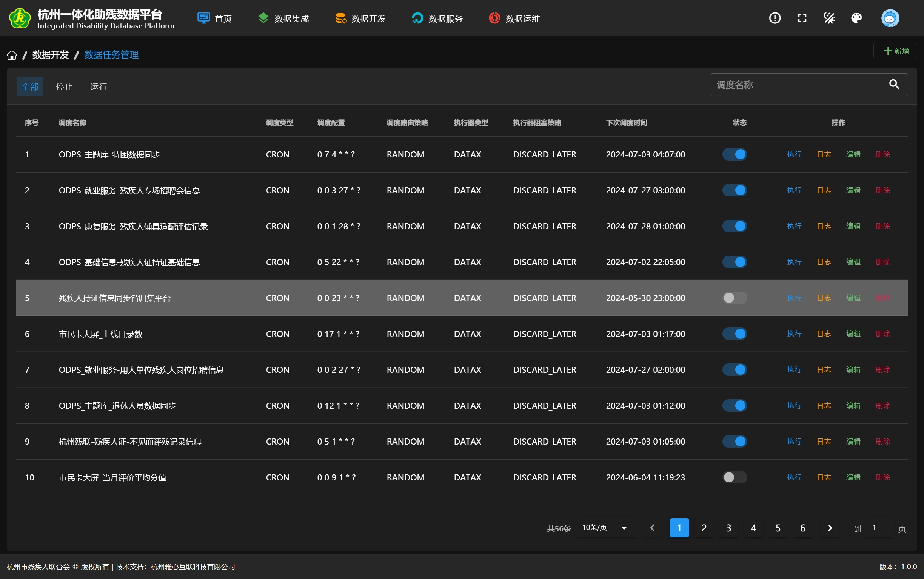
Task: Click the 版本: 1.0.0 footer text
Action: coord(898,567)
